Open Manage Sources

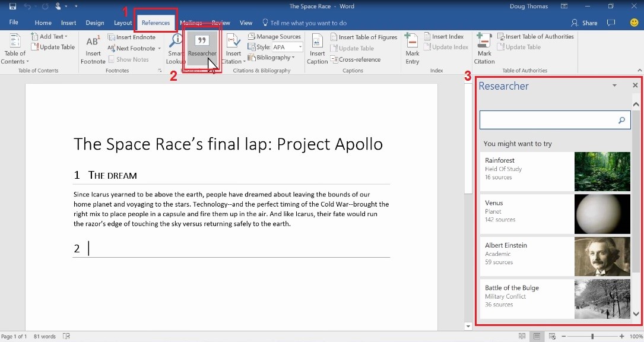[x=274, y=37]
